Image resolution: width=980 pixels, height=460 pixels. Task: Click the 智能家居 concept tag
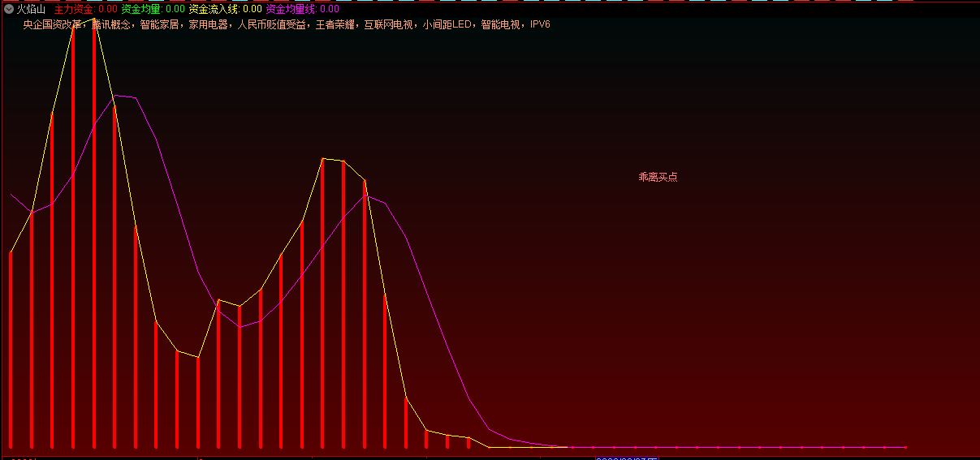pos(160,25)
